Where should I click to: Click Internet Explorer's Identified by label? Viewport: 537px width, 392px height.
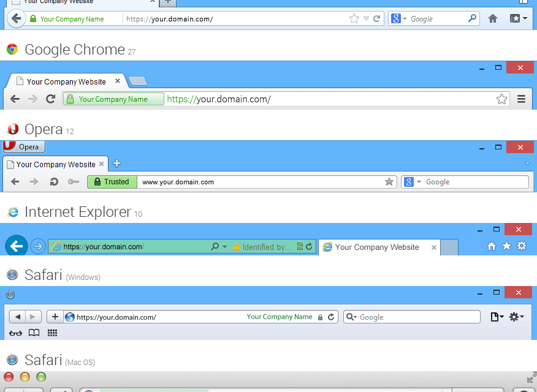(x=267, y=247)
